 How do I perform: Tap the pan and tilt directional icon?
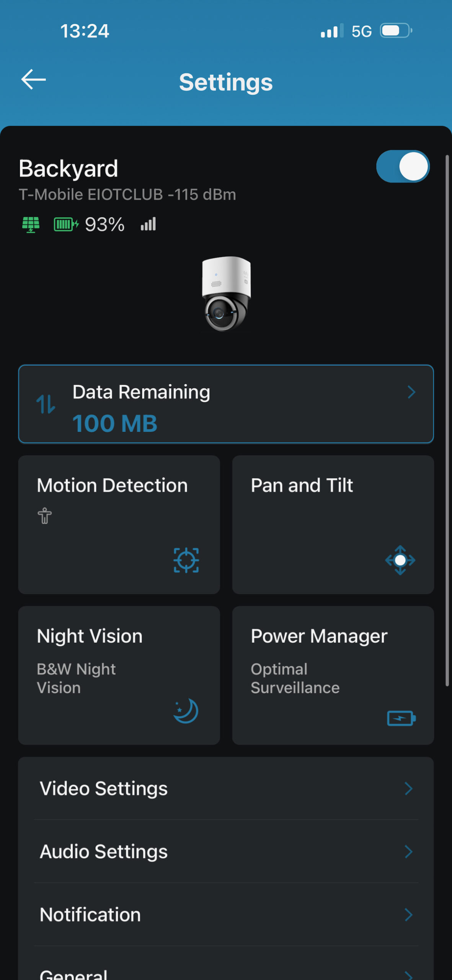[x=400, y=560]
